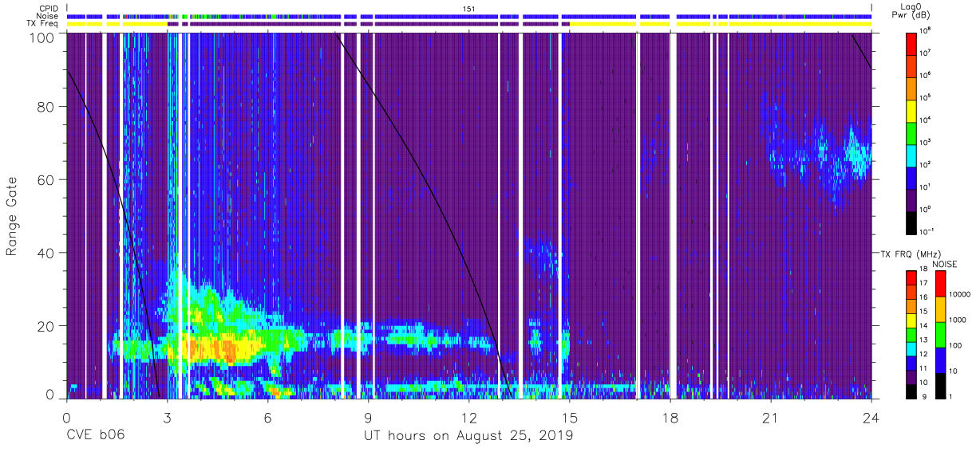Viewport: 980px width, 452px height.
Task: Click the CVE b06 label
Action: point(95,436)
